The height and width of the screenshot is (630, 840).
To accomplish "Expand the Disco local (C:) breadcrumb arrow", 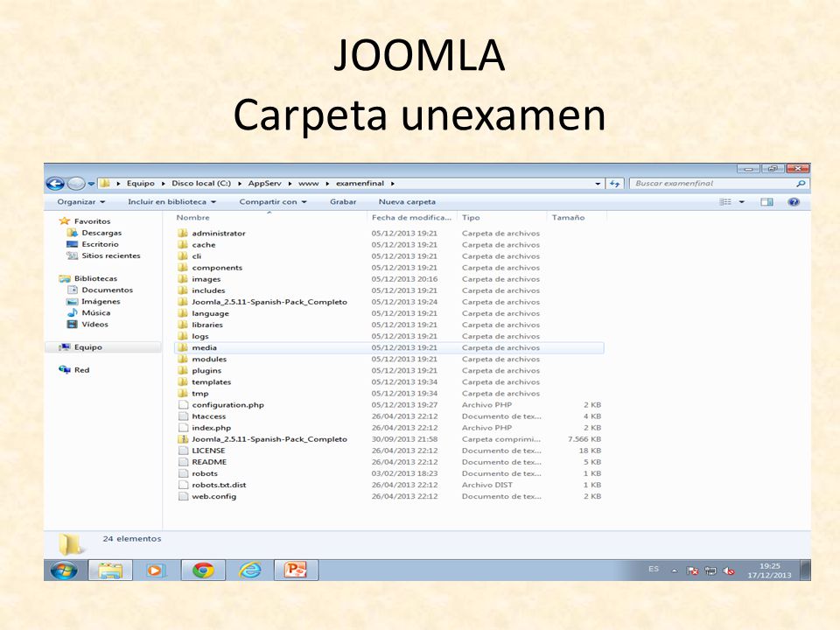I will [x=240, y=184].
